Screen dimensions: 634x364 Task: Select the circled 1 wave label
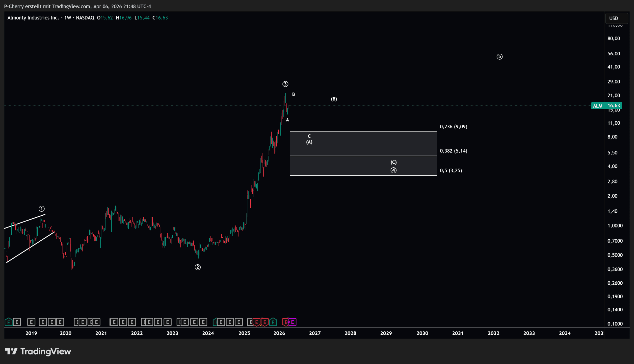pos(42,209)
